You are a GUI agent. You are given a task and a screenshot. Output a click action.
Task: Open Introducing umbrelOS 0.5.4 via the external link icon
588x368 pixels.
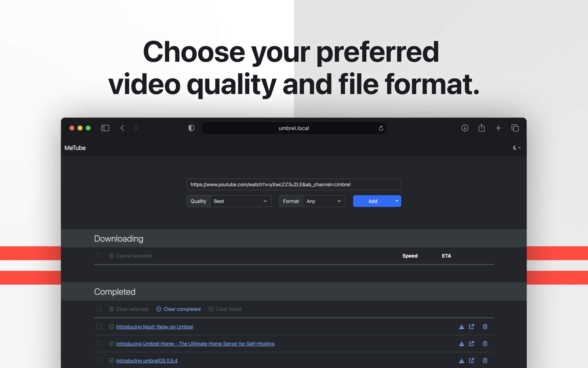coord(472,360)
